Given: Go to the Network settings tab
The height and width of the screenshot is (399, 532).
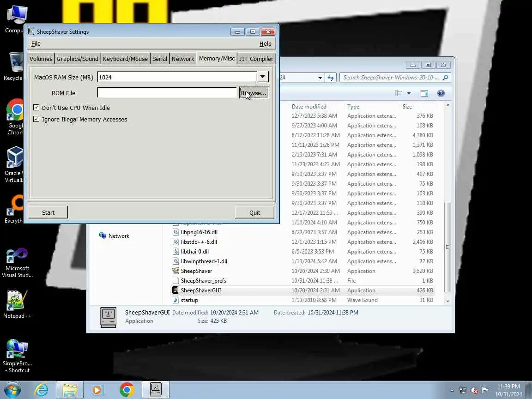Looking at the screenshot, I should [x=183, y=59].
